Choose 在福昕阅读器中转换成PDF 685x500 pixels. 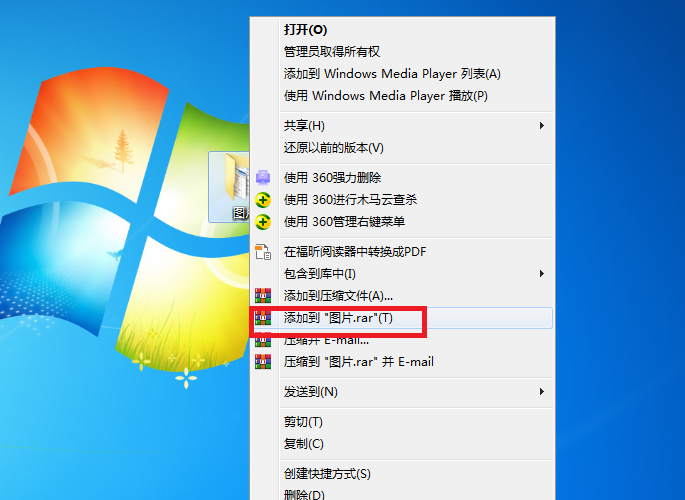coord(402,252)
